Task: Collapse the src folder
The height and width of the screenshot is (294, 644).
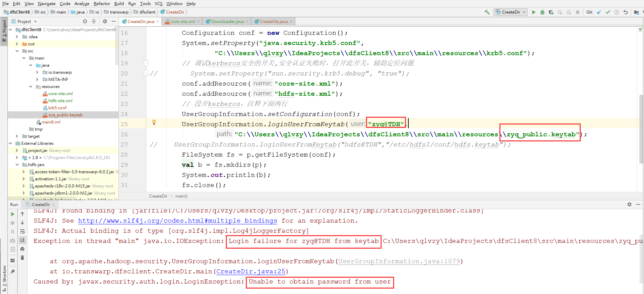Action: (17, 51)
